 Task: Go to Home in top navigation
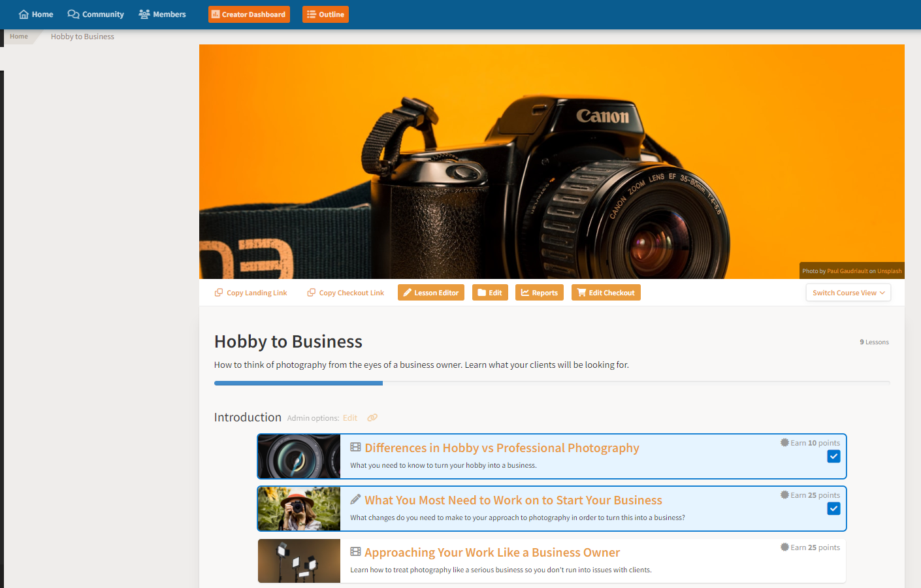point(36,14)
